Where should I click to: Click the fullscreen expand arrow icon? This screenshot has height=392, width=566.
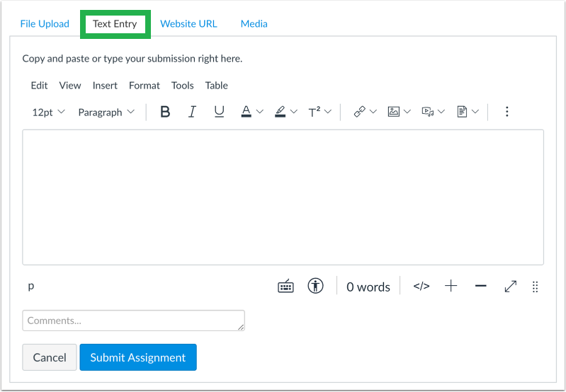tap(511, 287)
